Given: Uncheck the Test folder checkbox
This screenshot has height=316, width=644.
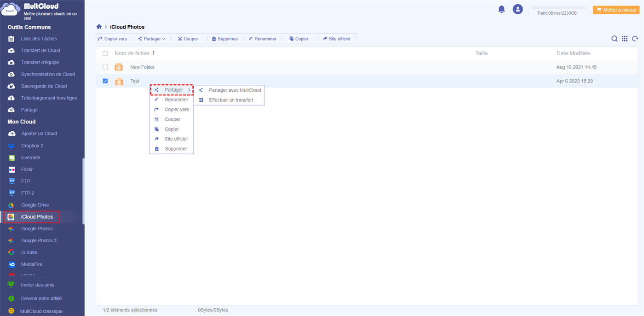Looking at the screenshot, I should (x=105, y=81).
